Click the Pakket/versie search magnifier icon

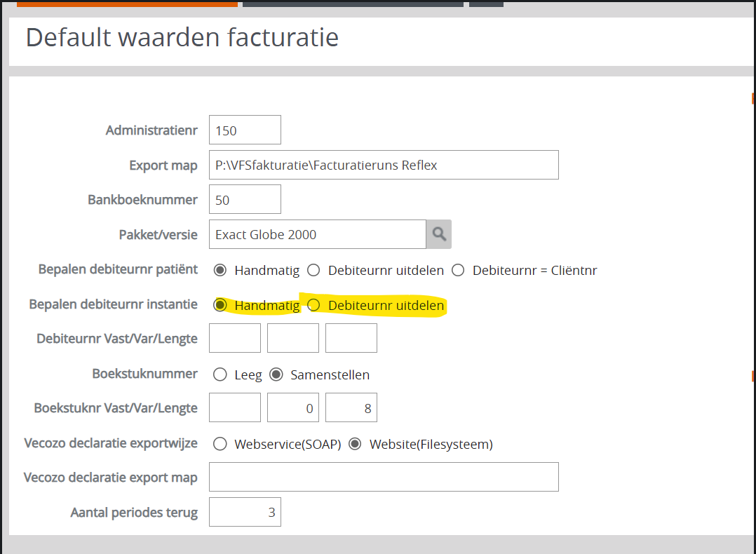[x=439, y=234]
